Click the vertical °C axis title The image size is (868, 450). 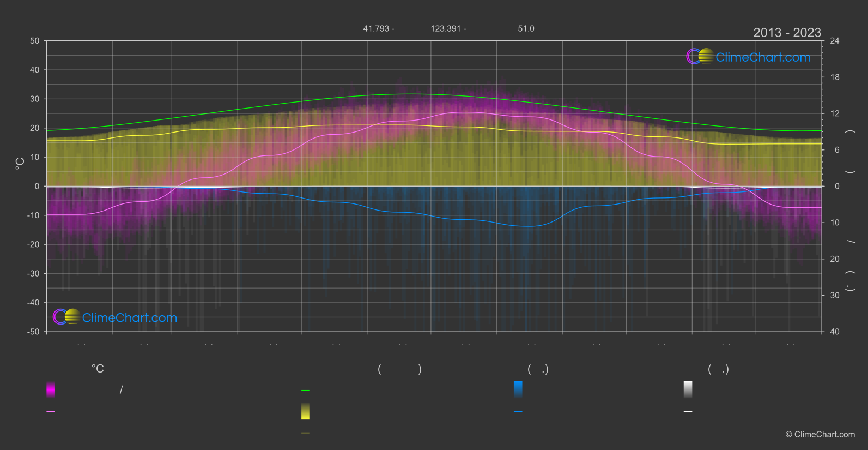click(20, 163)
